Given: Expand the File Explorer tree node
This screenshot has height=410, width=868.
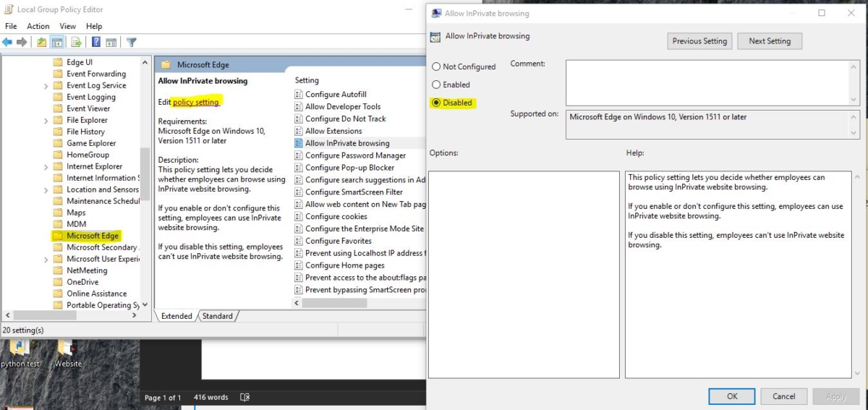Looking at the screenshot, I should [46, 120].
